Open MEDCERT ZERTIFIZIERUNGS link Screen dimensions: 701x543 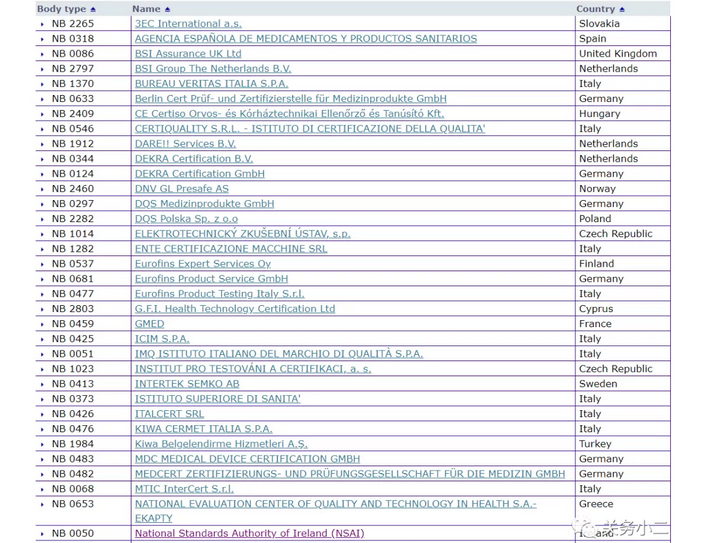point(350,474)
